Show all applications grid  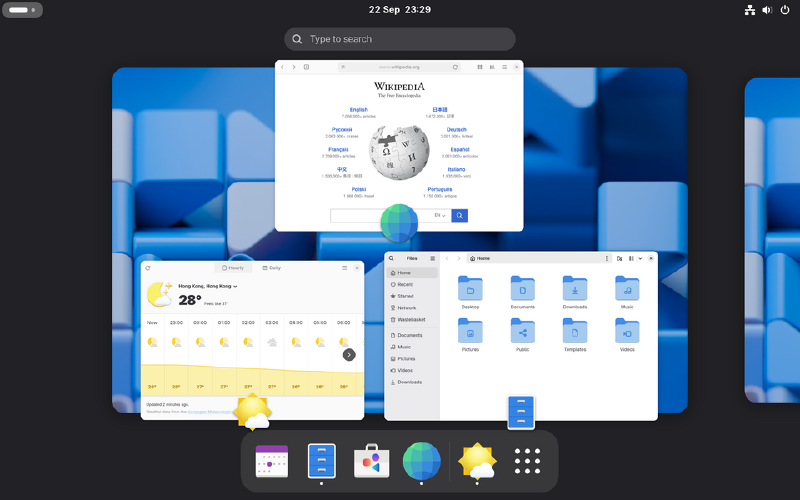click(527, 462)
